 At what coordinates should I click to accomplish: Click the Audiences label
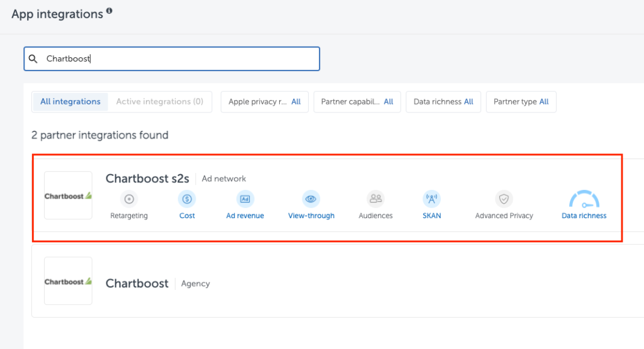(375, 216)
